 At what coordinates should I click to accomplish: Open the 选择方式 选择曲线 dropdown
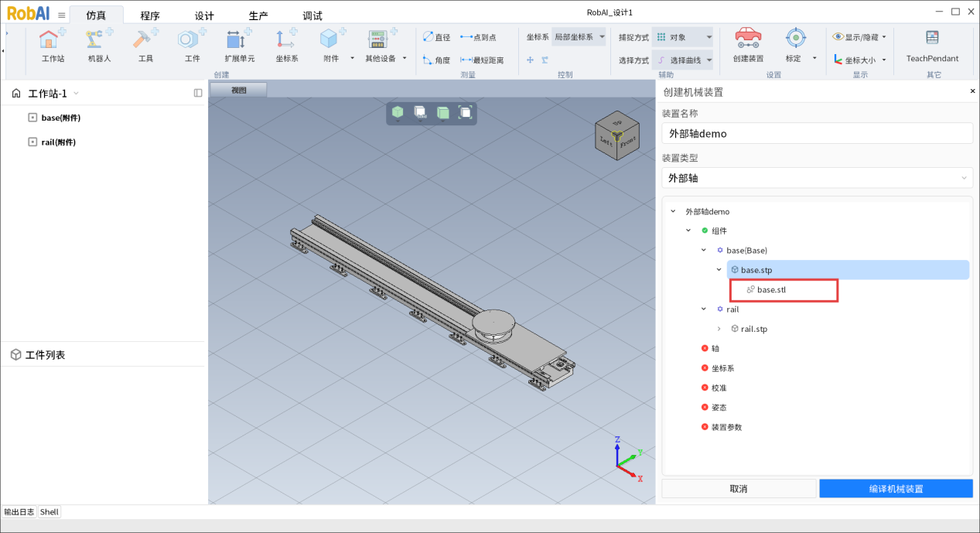pos(682,60)
